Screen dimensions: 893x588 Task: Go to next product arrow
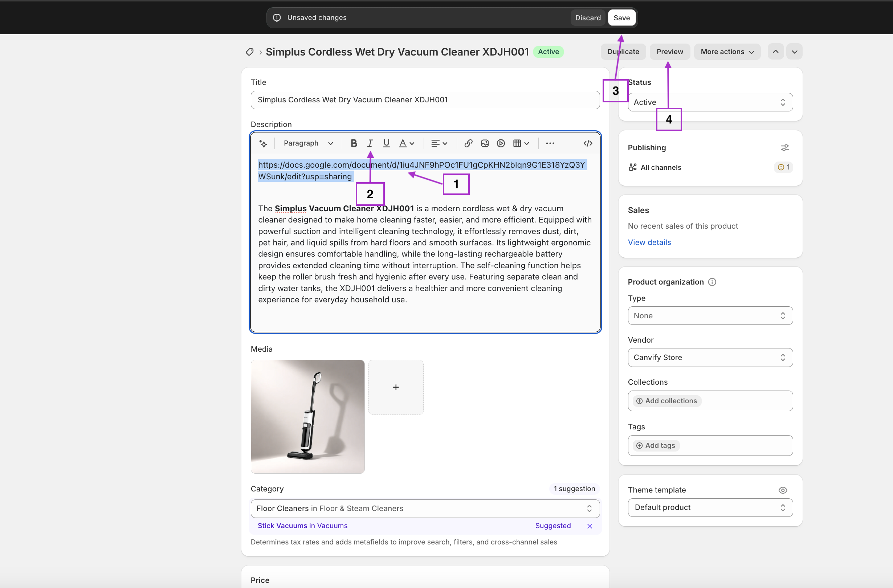click(794, 52)
